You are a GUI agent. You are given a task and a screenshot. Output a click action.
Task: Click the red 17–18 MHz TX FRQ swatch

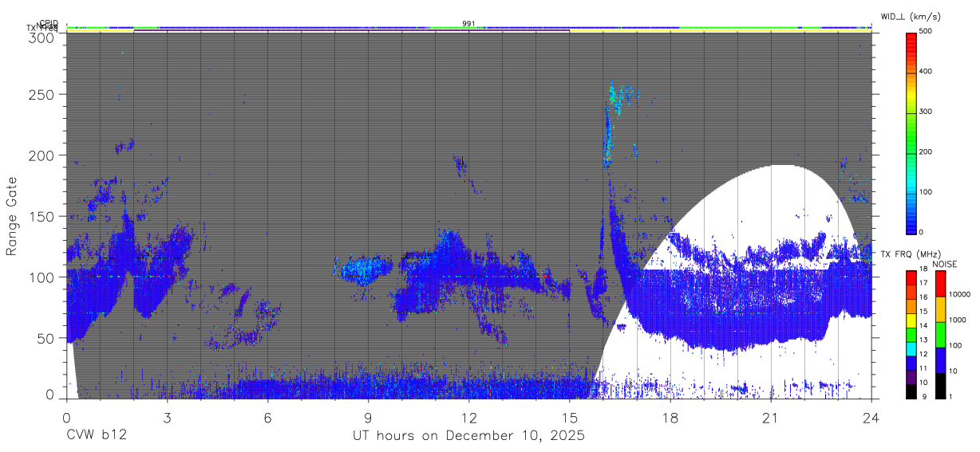(x=911, y=276)
